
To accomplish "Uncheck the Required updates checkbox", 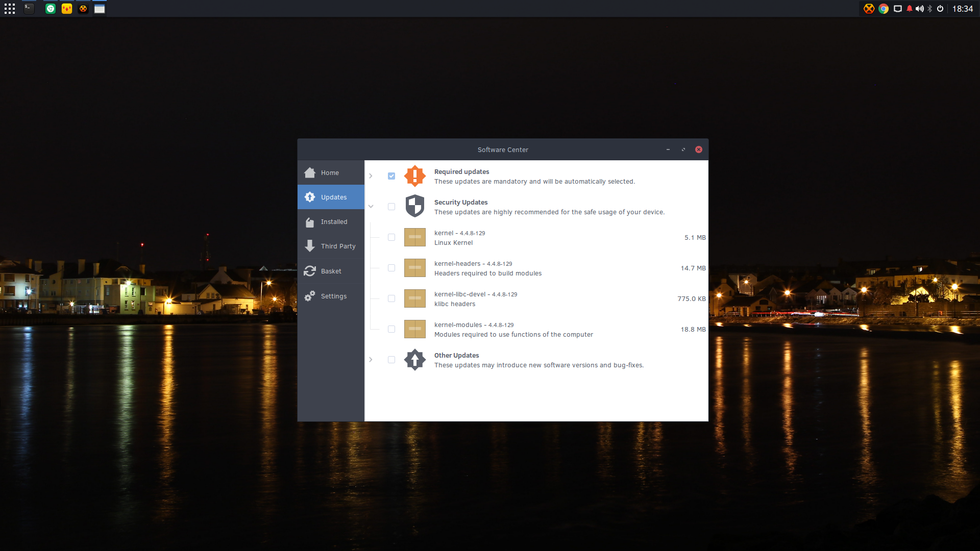I will [x=391, y=176].
